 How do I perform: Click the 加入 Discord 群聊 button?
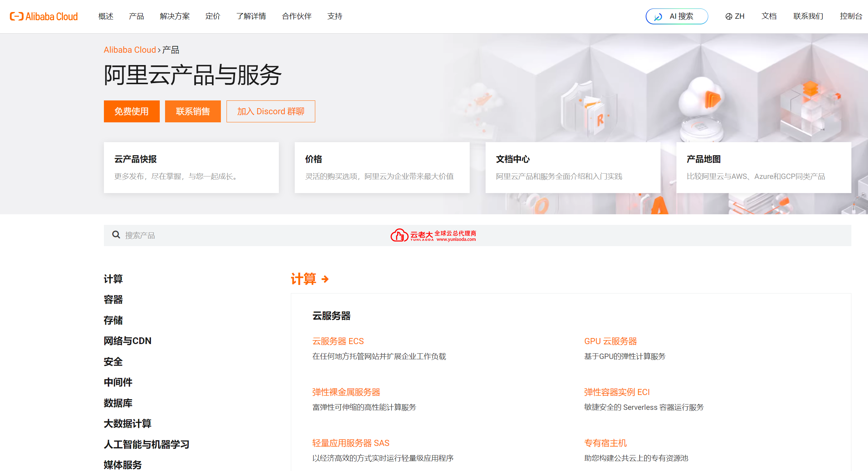tap(270, 111)
